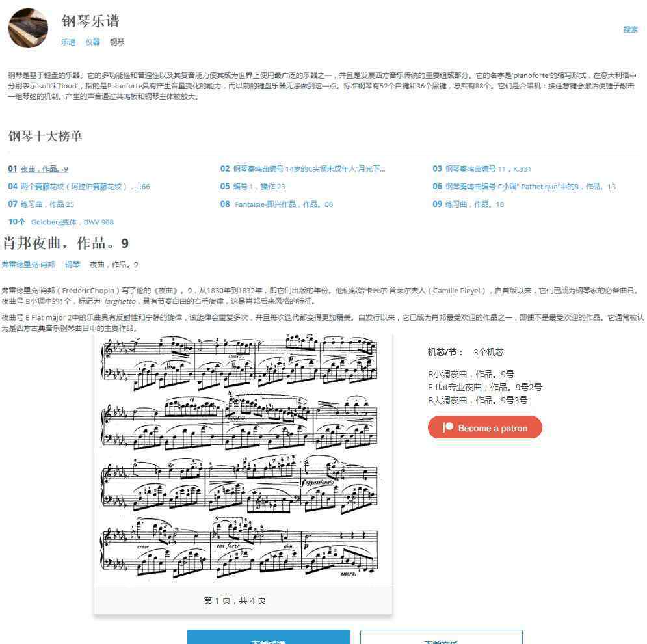Open entry 07 练习曲 作品 25
647x644 pixels.
[x=41, y=204]
